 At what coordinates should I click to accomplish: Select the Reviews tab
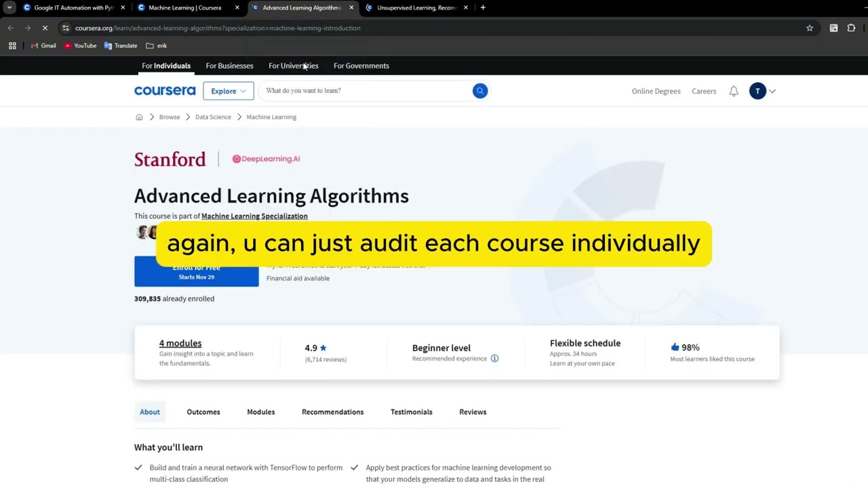coord(473,412)
